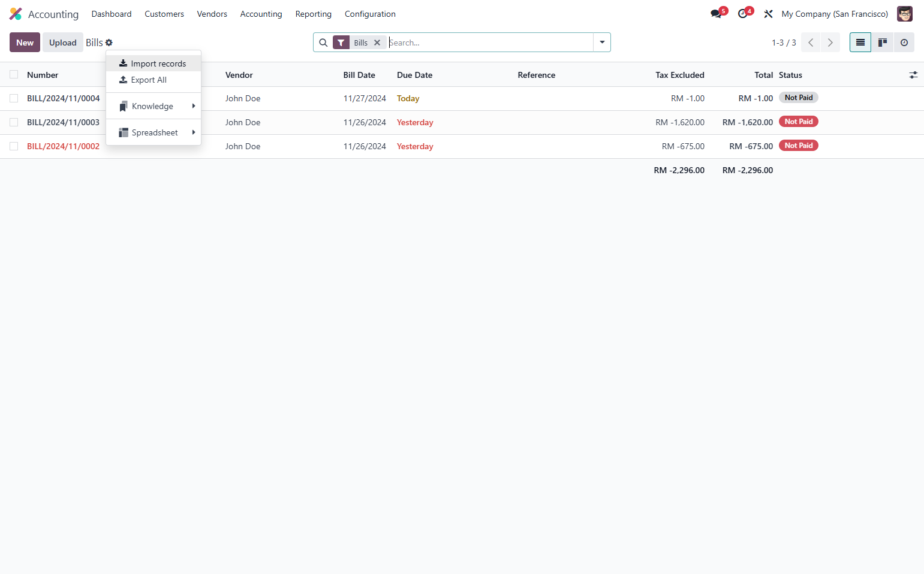Open the user avatar menu
Viewport: 924px width, 574px height.
coord(904,14)
